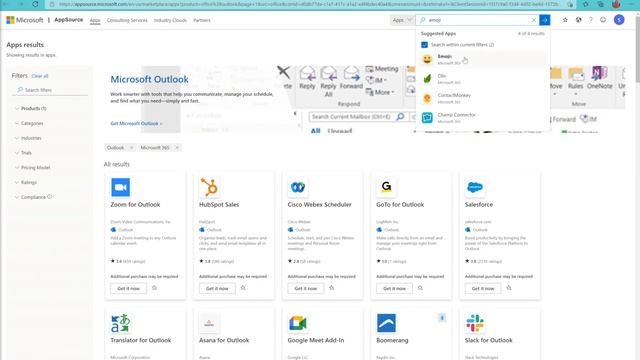The height and width of the screenshot is (360, 640).
Task: Favorite Cisco Webex Scheduler with star
Action: pyautogui.click(x=331, y=288)
